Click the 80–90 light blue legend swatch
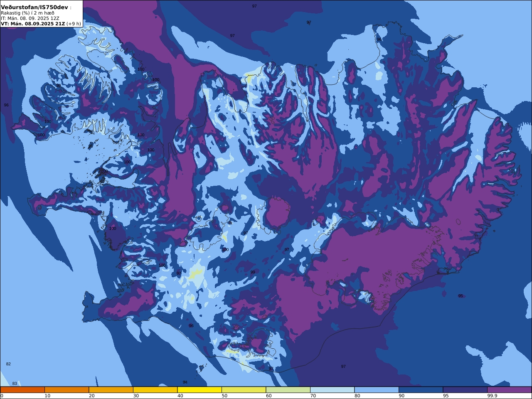 pyautogui.click(x=377, y=390)
